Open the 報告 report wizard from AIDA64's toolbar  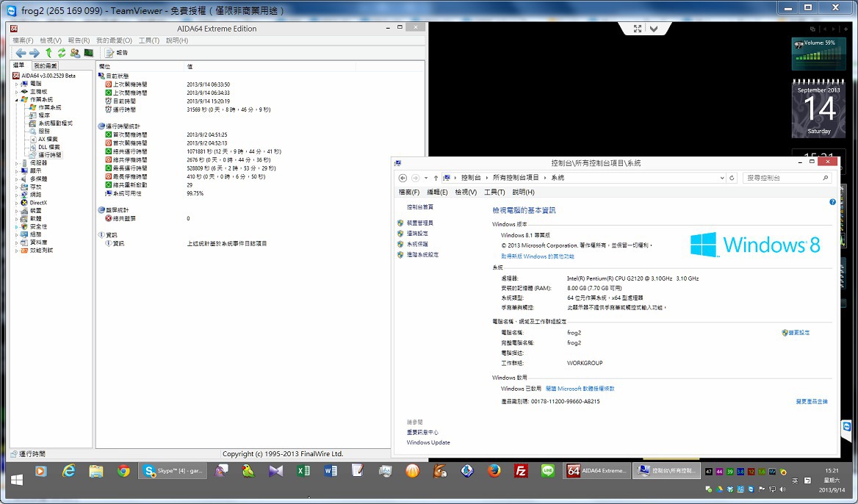click(x=117, y=53)
